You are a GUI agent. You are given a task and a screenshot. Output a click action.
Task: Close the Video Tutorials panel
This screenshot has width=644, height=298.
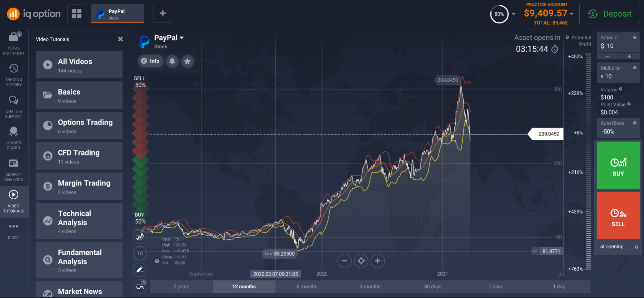120,39
